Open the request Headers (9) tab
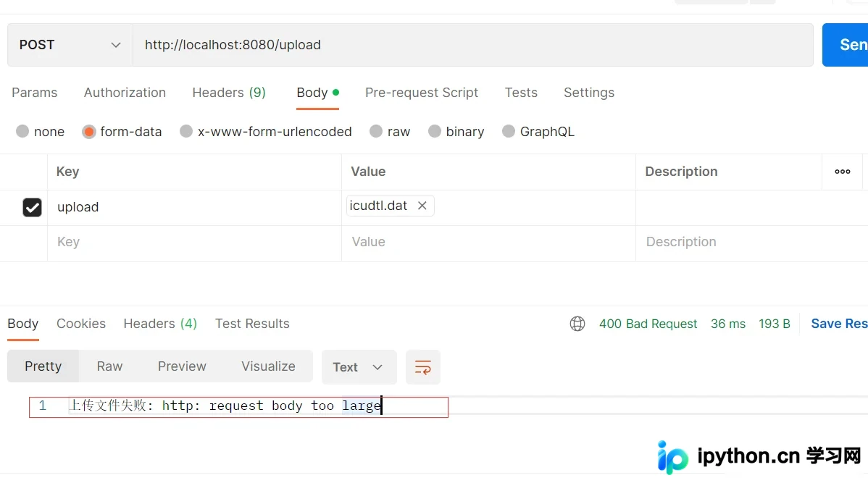Image resolution: width=868 pixels, height=483 pixels. 229,93
